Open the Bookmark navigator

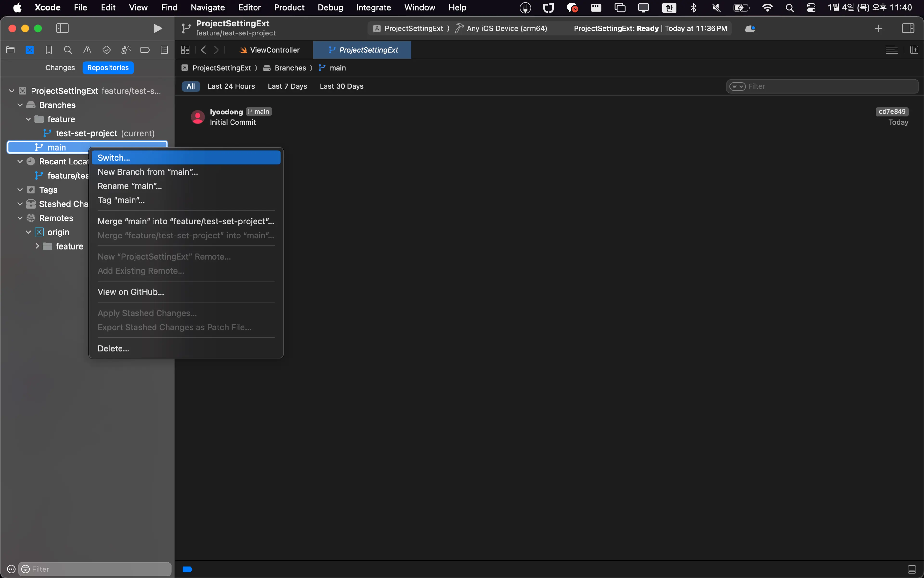[49, 50]
